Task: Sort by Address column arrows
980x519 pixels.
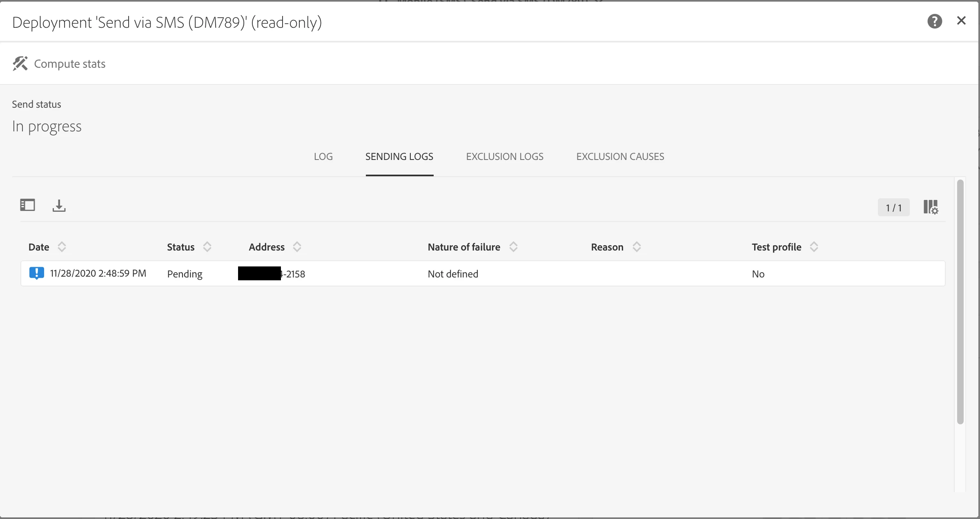Action: 297,247
